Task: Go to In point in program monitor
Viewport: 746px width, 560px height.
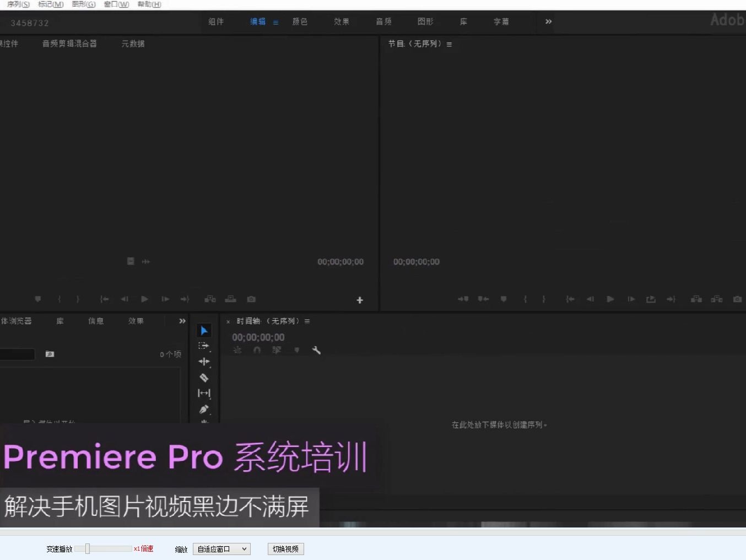Action: click(570, 299)
